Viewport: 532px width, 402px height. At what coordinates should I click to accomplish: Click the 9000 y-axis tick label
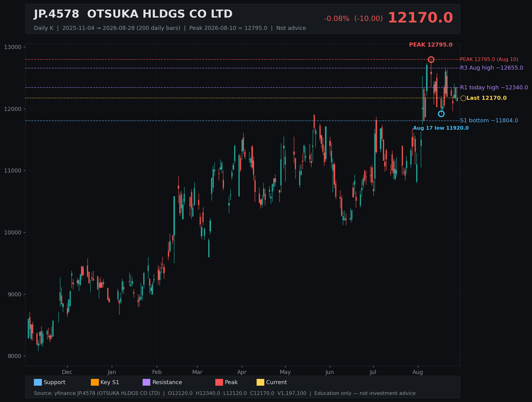[x=14, y=294]
